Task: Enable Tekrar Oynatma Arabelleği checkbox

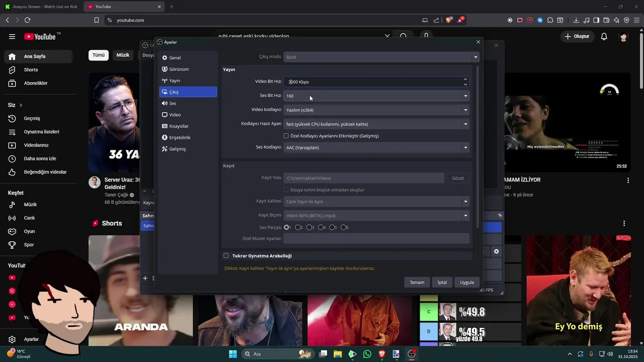Action: pos(226,255)
